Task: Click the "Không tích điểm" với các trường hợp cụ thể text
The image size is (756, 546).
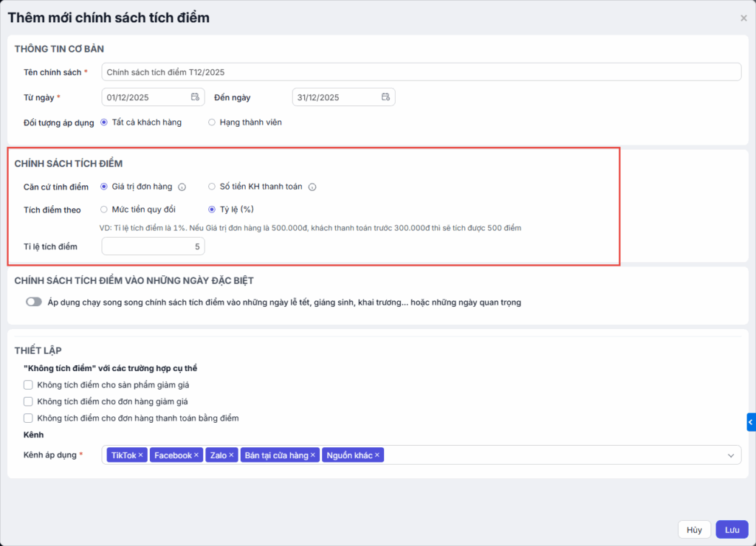Action: tap(110, 368)
